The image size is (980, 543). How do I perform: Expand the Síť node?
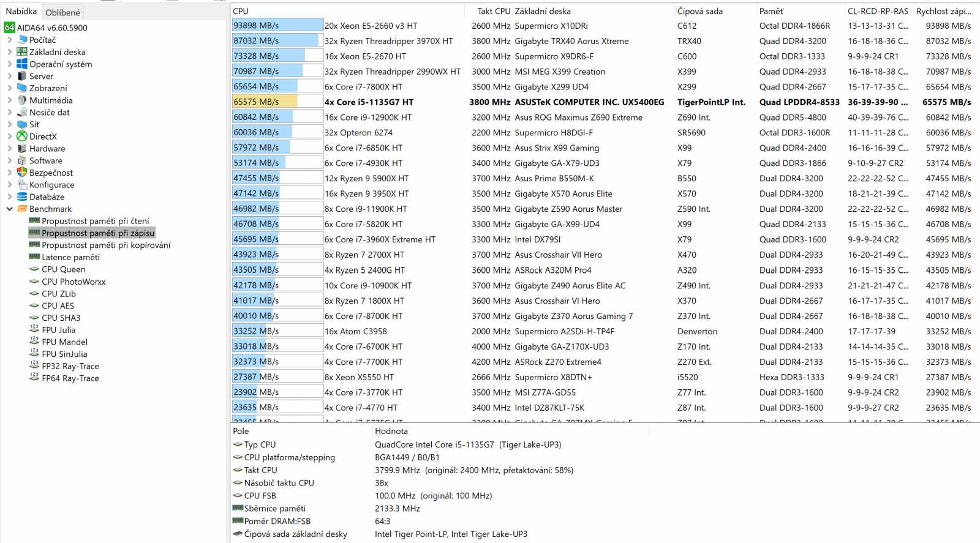[10, 124]
